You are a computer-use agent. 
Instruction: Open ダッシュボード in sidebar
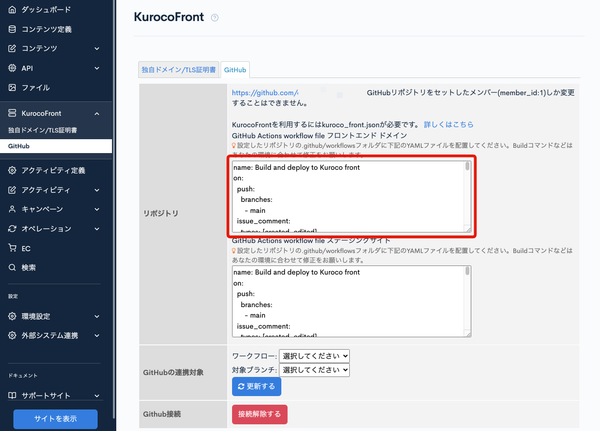point(46,10)
